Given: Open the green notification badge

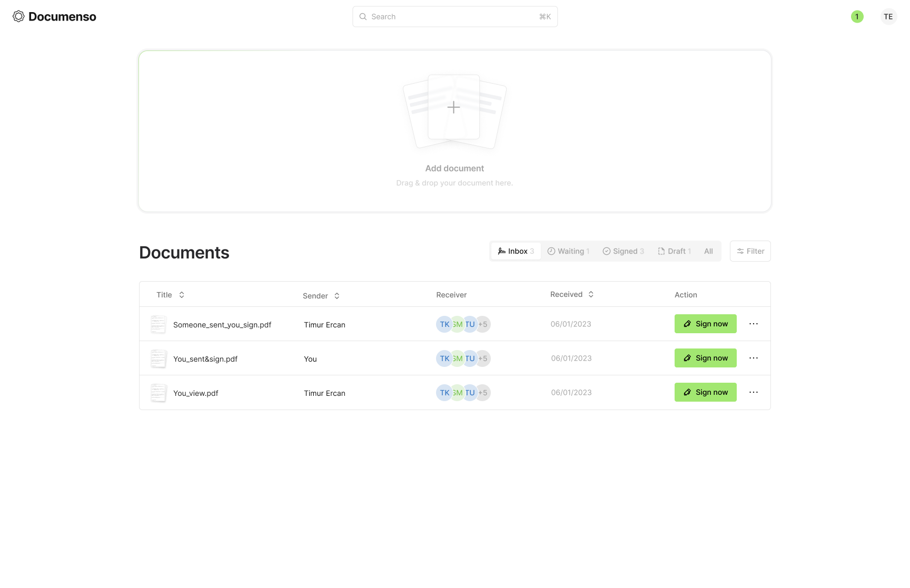Looking at the screenshot, I should pos(857,16).
